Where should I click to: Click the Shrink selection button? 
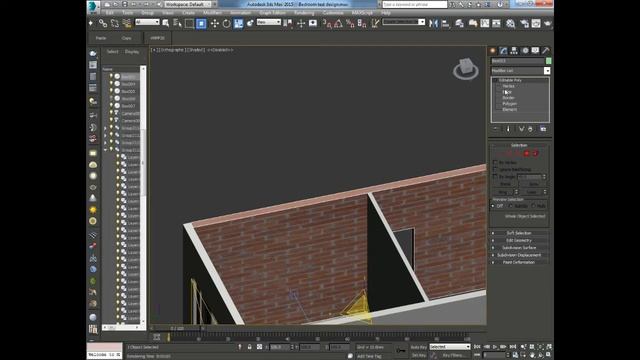click(505, 184)
